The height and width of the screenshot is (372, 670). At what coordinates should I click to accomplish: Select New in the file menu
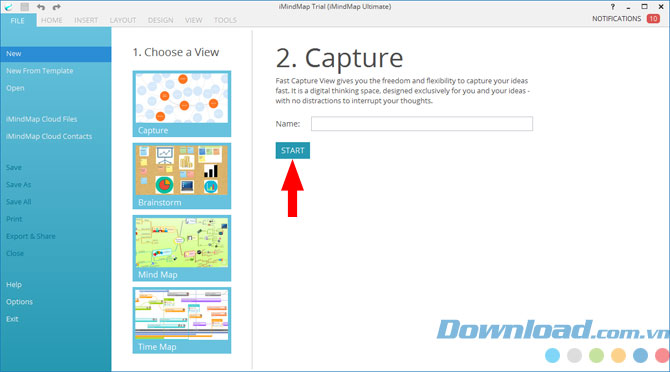point(56,54)
